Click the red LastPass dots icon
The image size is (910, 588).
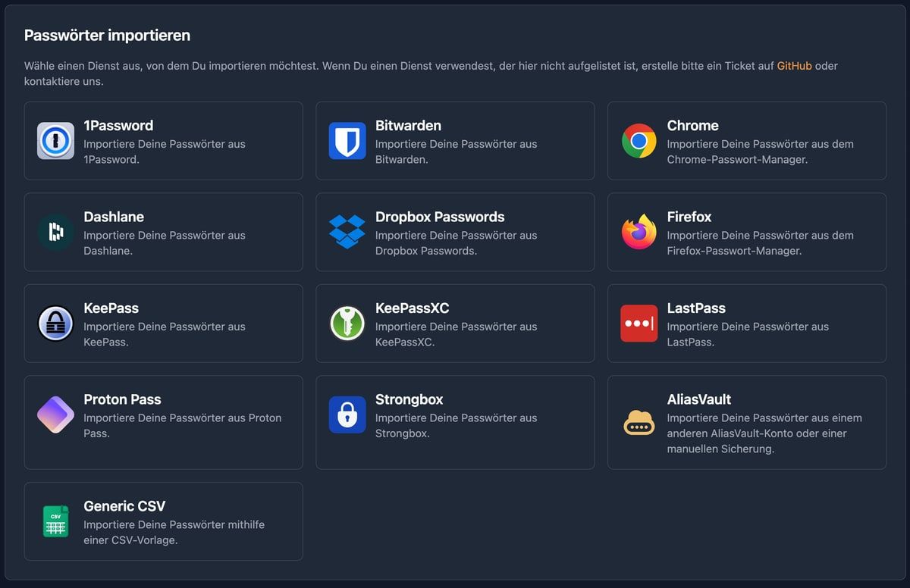(639, 324)
